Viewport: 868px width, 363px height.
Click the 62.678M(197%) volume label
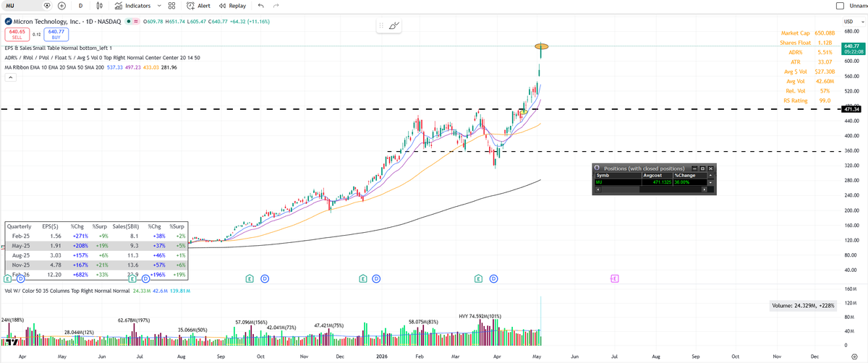tap(134, 319)
